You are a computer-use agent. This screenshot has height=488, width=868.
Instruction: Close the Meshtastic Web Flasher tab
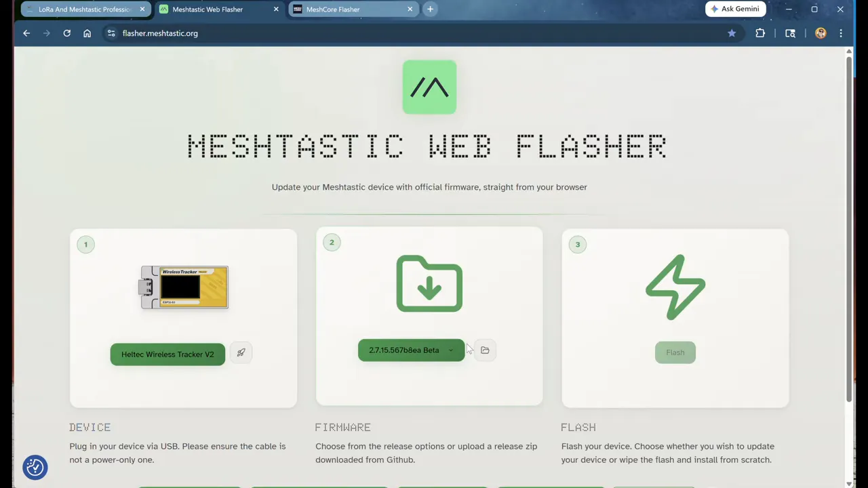point(276,9)
